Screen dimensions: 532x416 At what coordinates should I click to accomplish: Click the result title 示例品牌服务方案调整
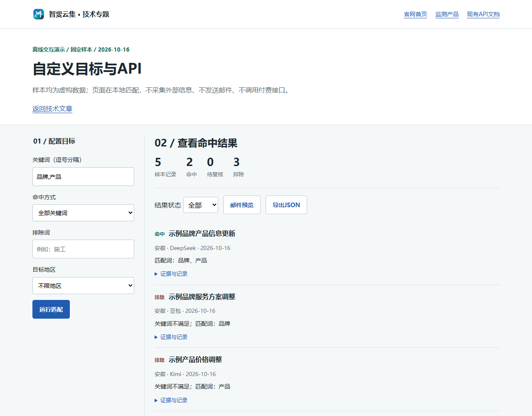coord(202,297)
